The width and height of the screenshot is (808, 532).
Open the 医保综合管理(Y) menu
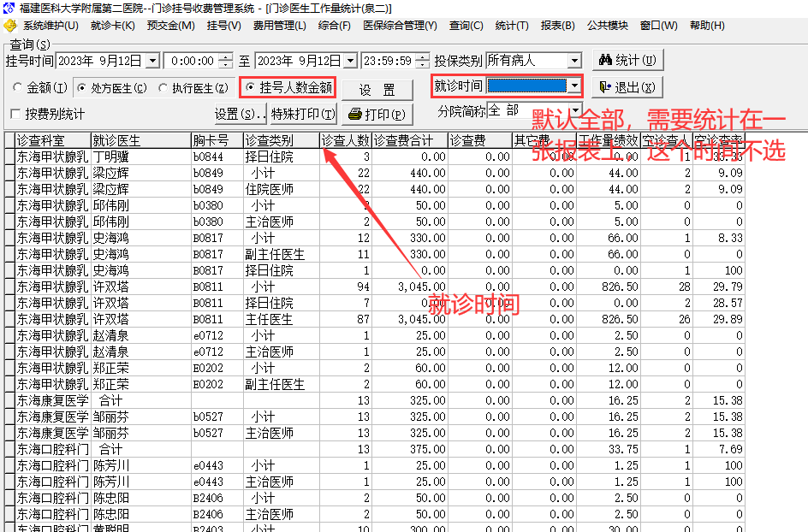click(400, 26)
